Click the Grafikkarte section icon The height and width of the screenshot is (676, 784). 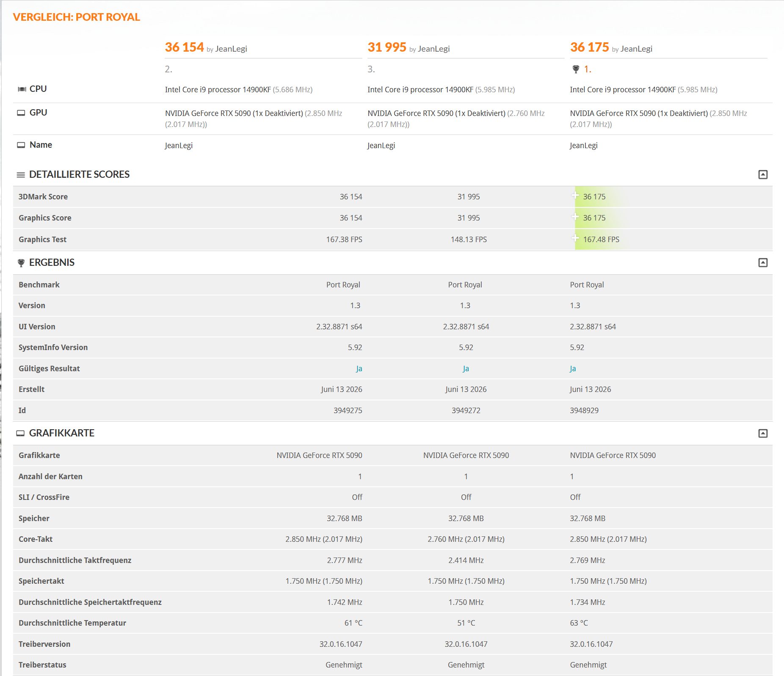pos(21,433)
